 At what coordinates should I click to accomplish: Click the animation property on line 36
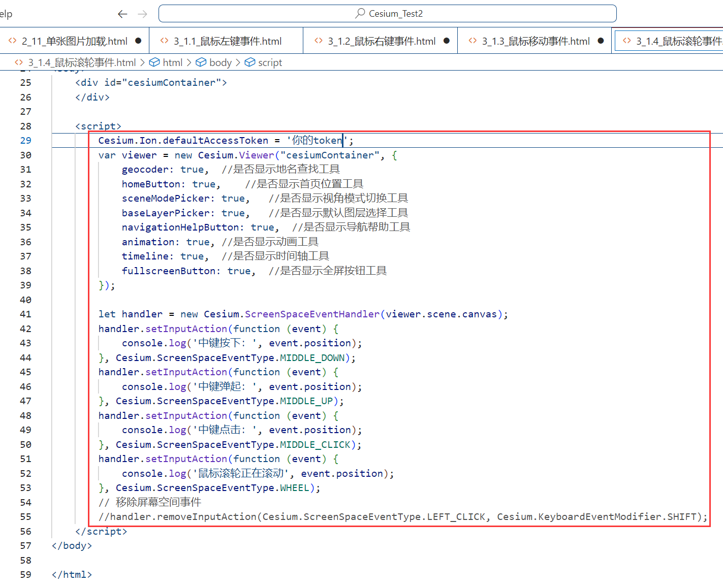pos(148,242)
